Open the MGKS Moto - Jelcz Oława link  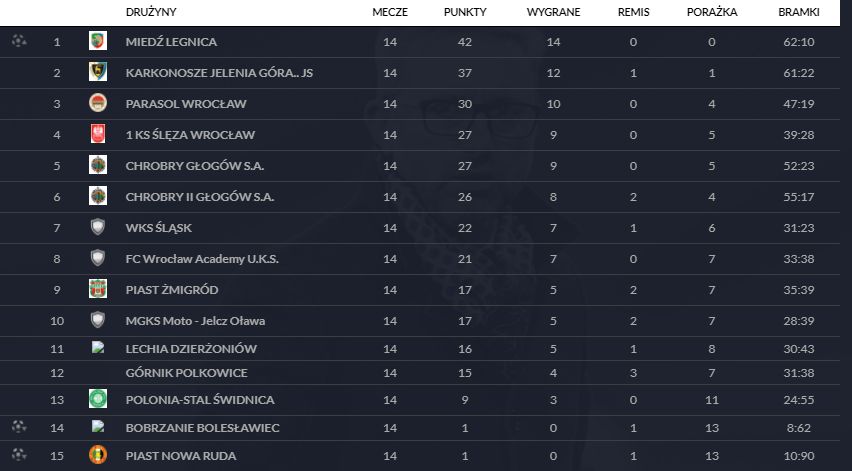195,321
